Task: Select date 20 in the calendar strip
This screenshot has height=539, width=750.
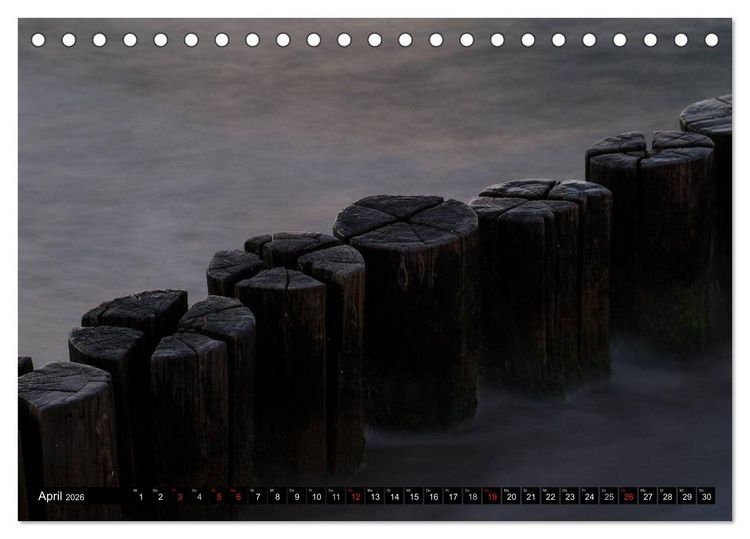Action: tap(512, 495)
